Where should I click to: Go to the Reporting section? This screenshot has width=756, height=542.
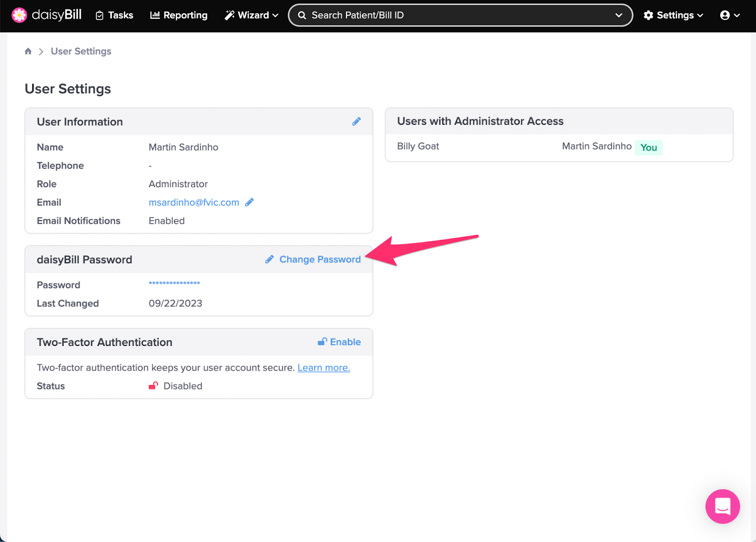click(179, 15)
